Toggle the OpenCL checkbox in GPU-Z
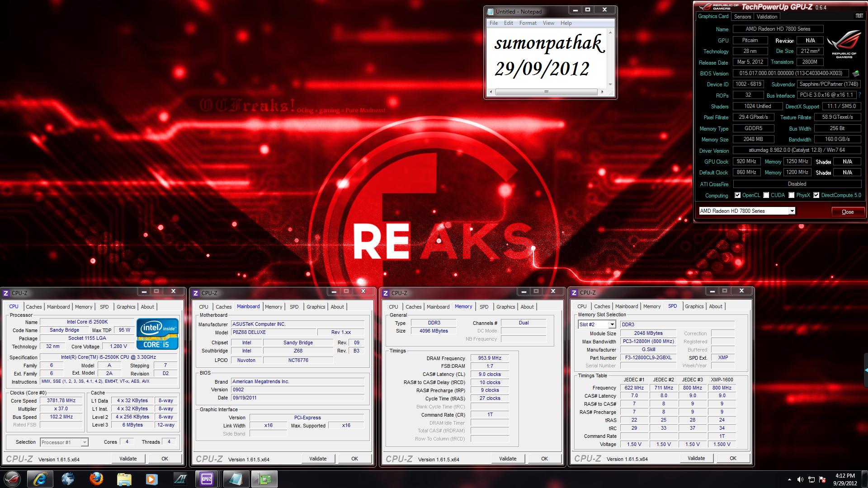 coord(738,195)
